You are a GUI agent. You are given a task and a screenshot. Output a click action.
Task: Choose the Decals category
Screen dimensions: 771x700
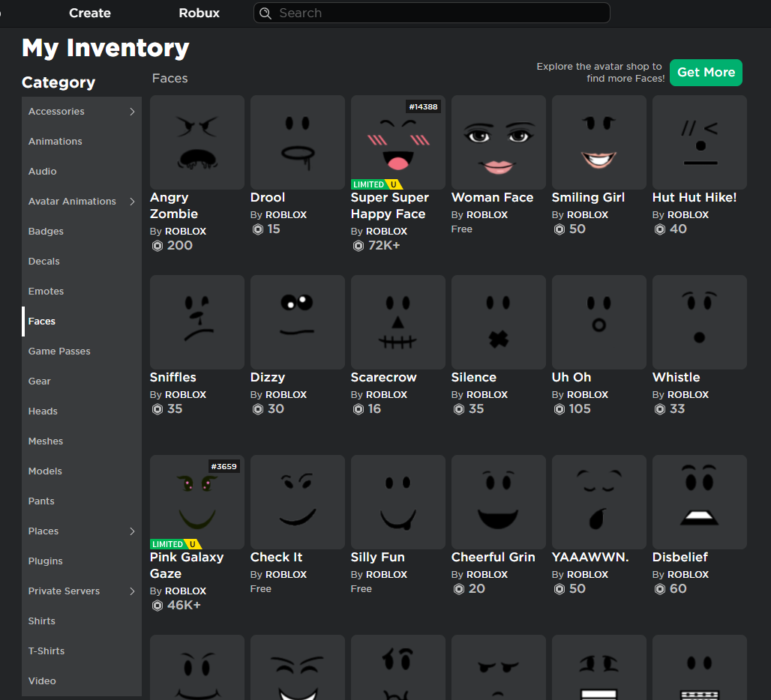82,262
